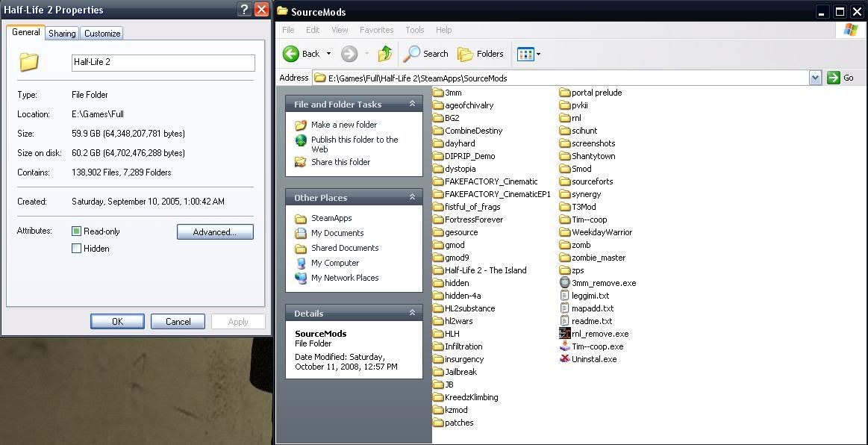Viewport: 868px width, 445px height.
Task: Select Half-Life 2 - The Island folder icon
Action: 438,270
